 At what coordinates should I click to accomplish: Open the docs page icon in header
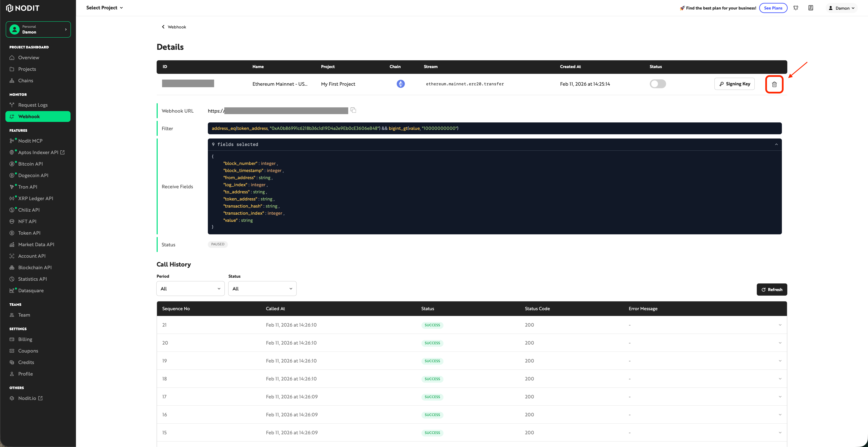coord(810,8)
